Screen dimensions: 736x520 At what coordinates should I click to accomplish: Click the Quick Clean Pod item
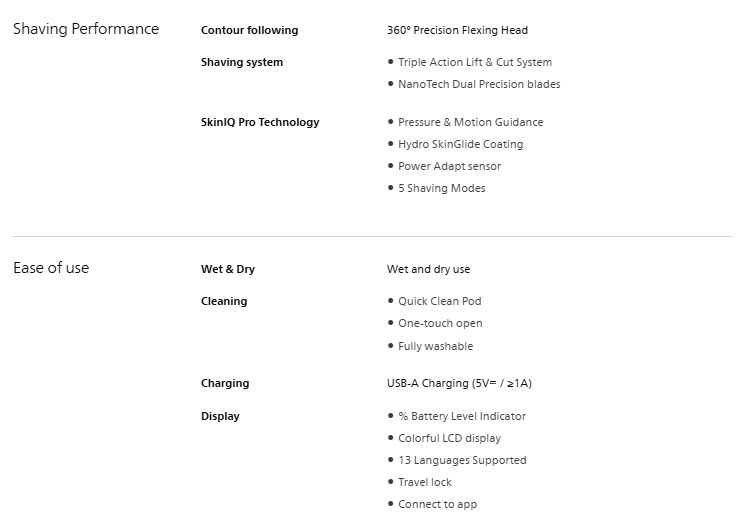click(x=439, y=301)
